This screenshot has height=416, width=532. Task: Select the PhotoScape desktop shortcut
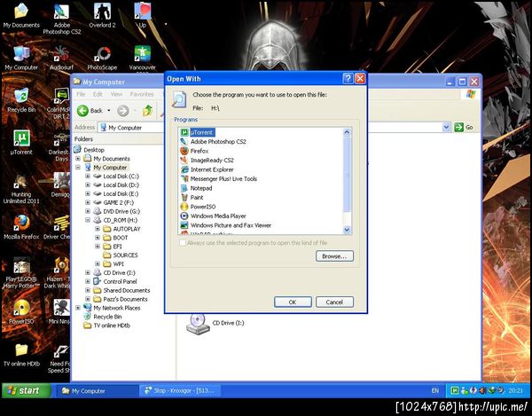point(102,58)
